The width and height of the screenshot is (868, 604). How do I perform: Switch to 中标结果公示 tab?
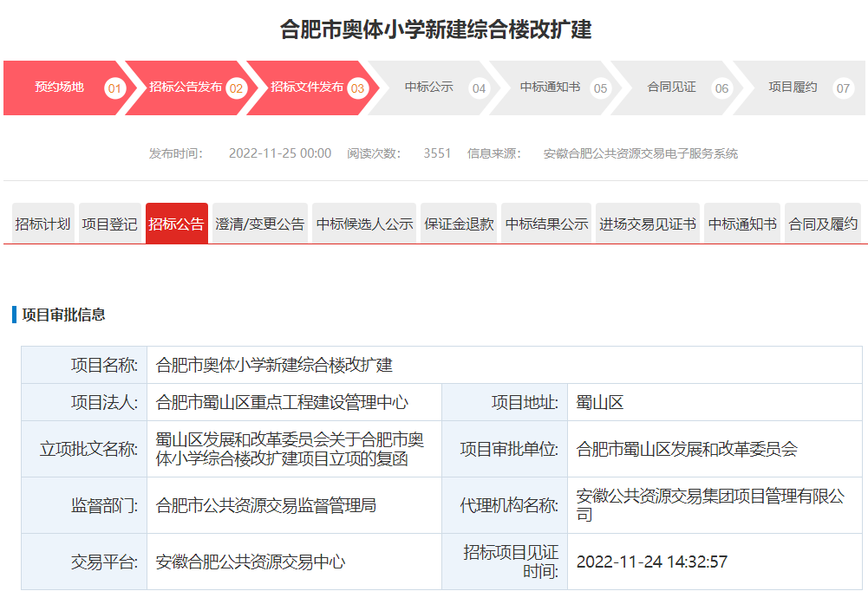[x=546, y=224]
